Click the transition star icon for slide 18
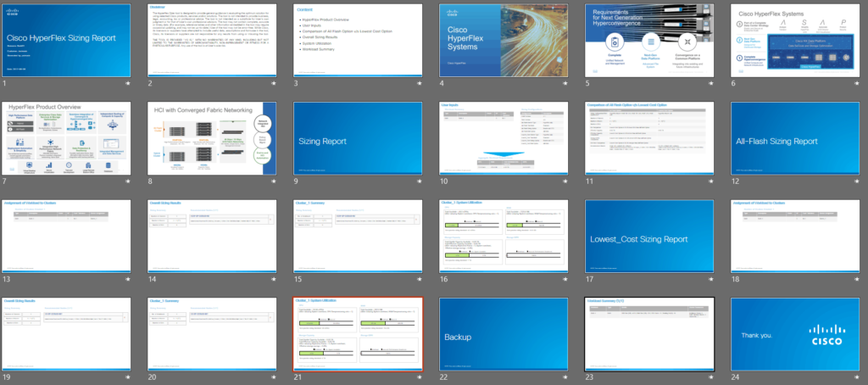This screenshot has height=385, width=868. click(x=857, y=279)
